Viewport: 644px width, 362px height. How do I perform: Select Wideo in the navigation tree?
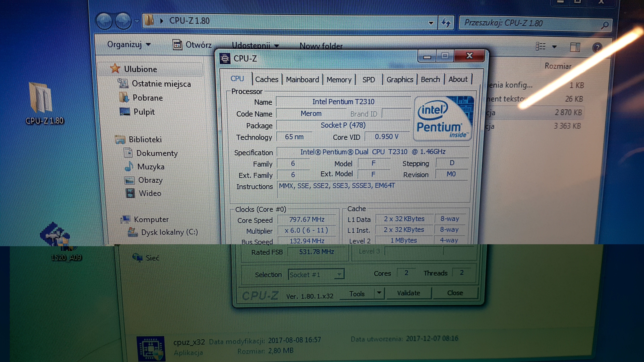pos(150,193)
